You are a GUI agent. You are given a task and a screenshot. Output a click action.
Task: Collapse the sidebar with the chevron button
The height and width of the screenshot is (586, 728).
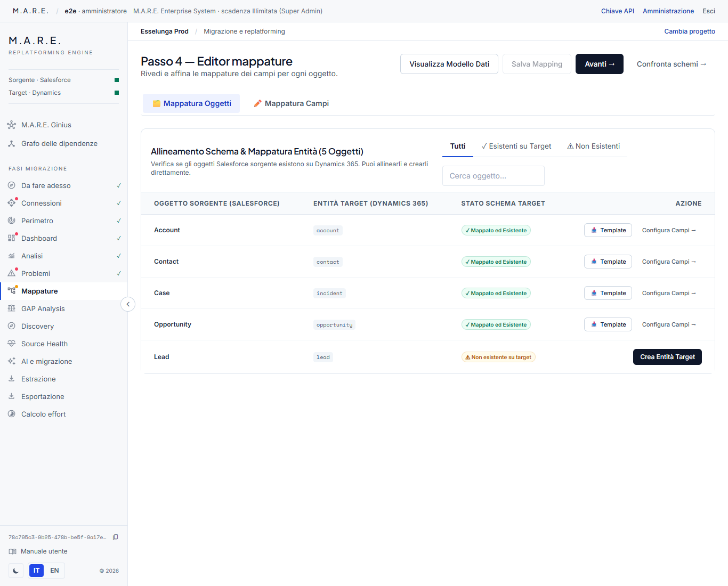[x=128, y=304]
